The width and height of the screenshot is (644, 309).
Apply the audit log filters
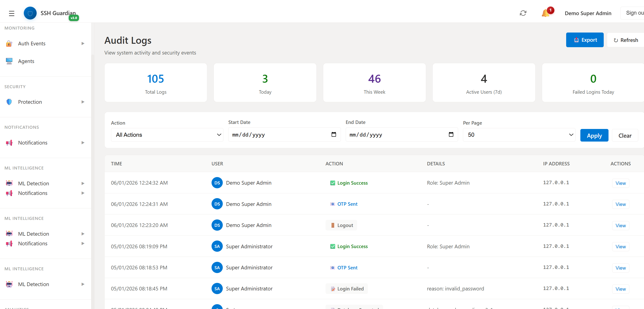coord(594,136)
